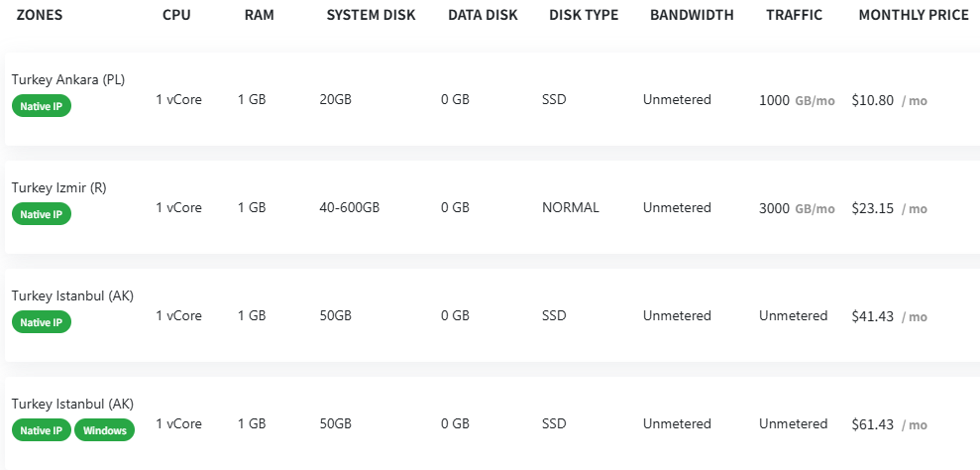Click the BANDWIDTH column header

[692, 15]
